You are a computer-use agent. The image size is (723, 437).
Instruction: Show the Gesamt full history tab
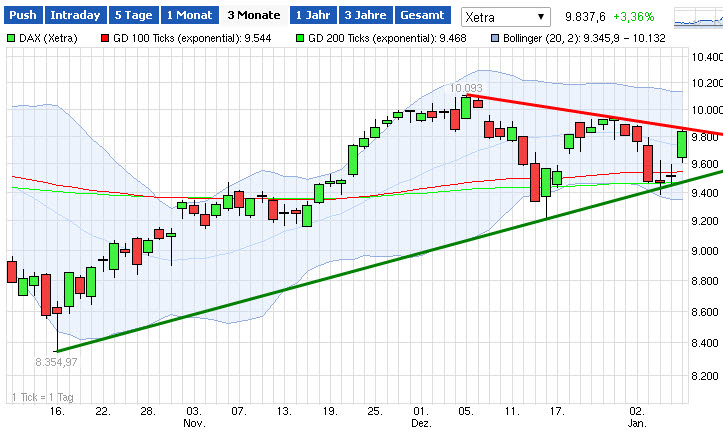[421, 15]
